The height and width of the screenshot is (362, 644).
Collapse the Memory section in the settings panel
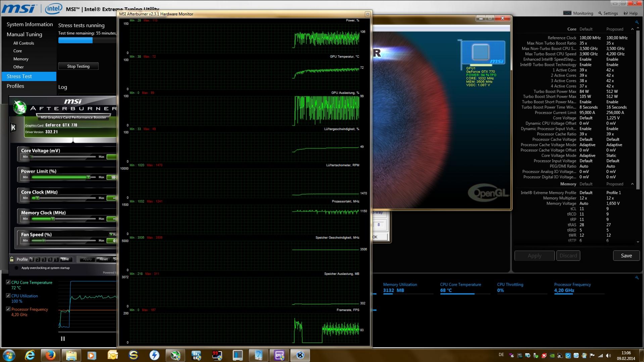632,184
